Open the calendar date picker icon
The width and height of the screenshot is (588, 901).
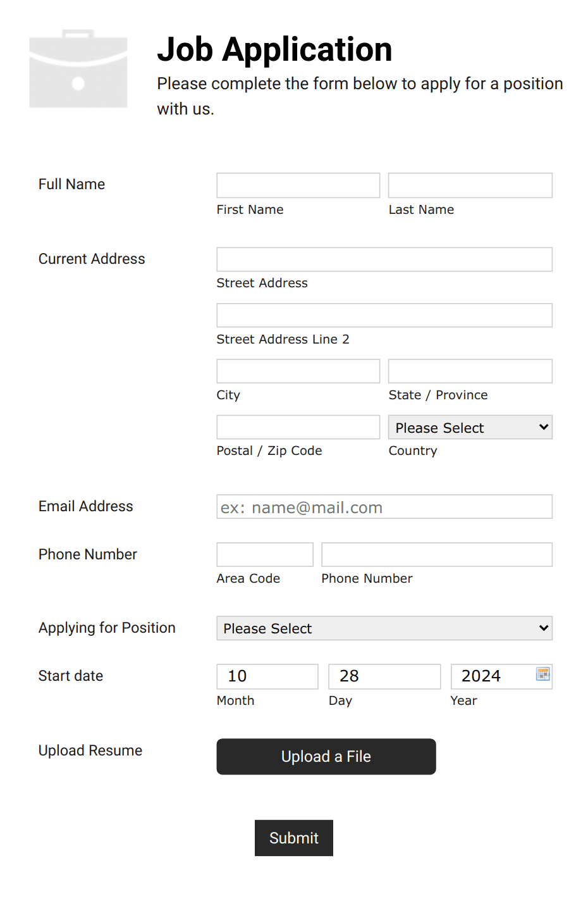[543, 674]
